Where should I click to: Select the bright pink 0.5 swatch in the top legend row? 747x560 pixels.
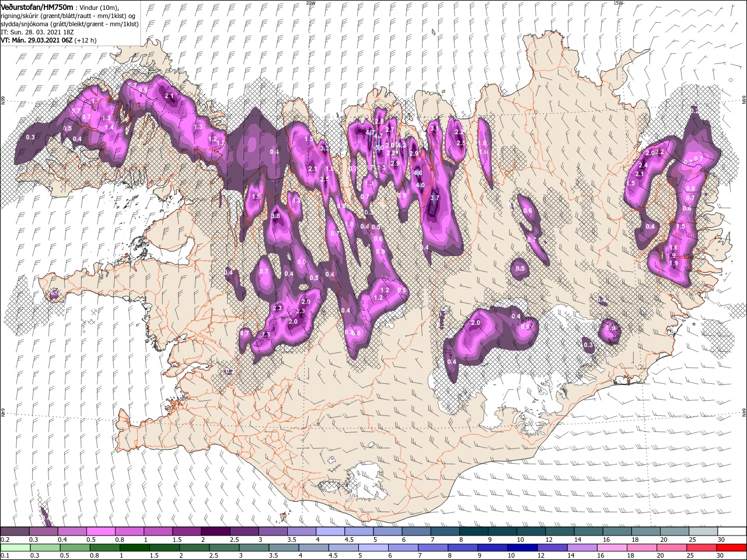pyautogui.click(x=100, y=531)
